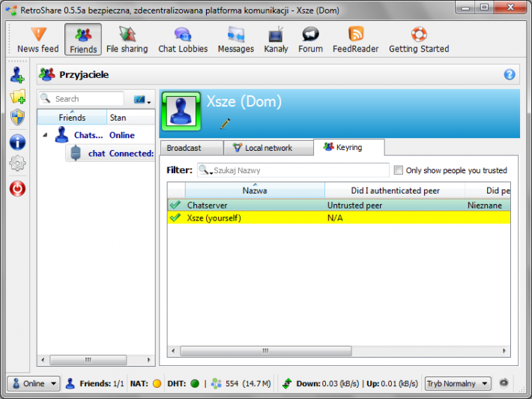Open the filter magnifier dropdown
This screenshot has height=399, width=532.
point(205,169)
